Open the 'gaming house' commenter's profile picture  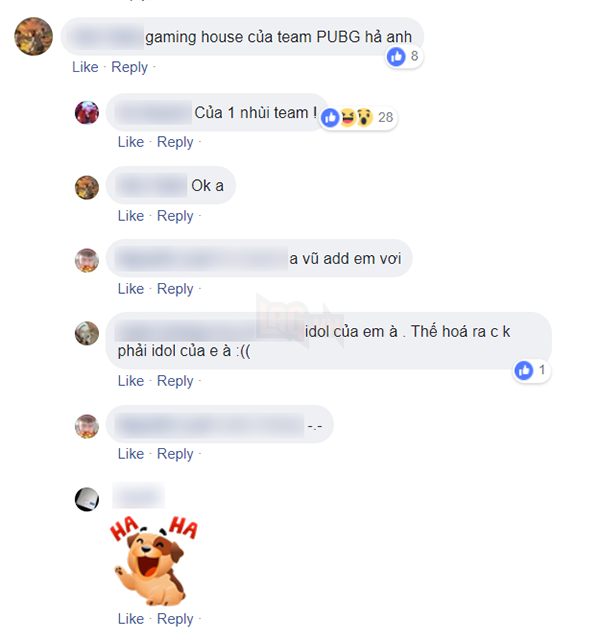[x=34, y=36]
